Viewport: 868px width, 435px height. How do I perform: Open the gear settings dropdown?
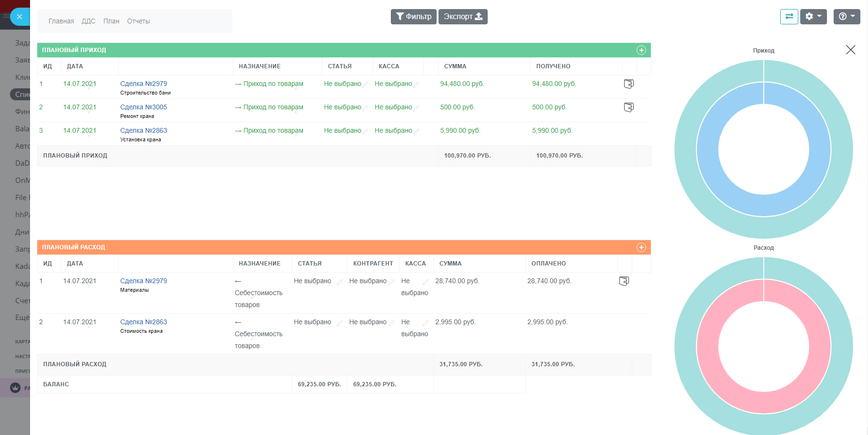coord(813,17)
